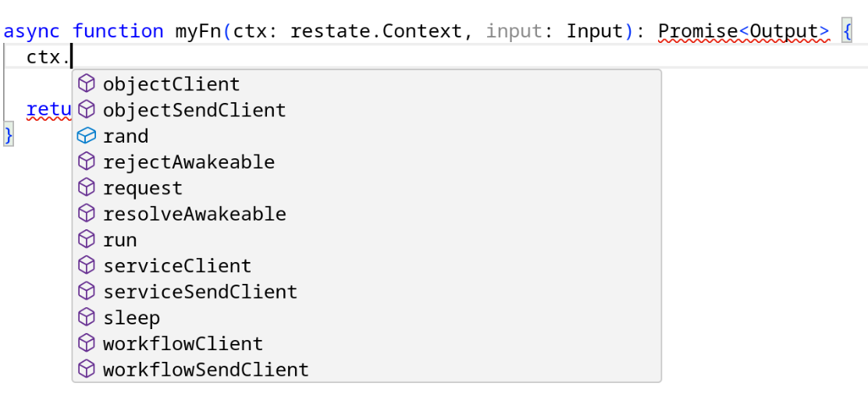This screenshot has height=418, width=868.
Task: Click the Promise return type text
Action: tap(698, 32)
